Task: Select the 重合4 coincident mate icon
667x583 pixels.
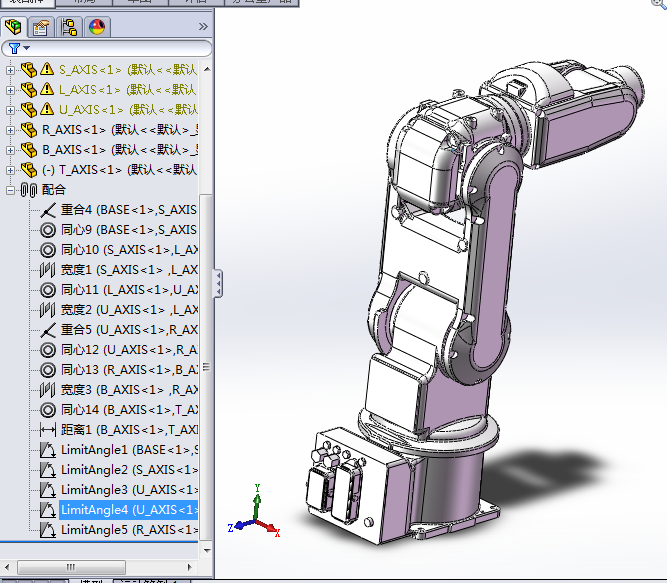Action: click(x=48, y=210)
